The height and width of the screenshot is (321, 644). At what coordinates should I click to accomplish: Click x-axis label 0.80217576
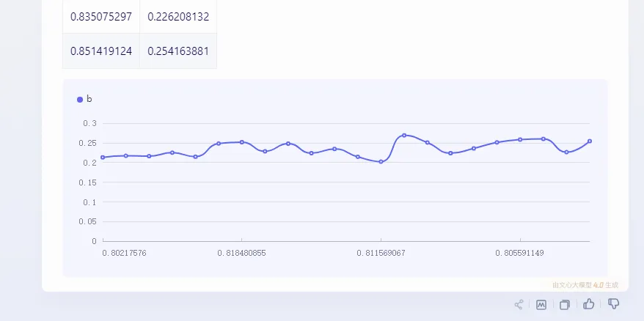(124, 253)
